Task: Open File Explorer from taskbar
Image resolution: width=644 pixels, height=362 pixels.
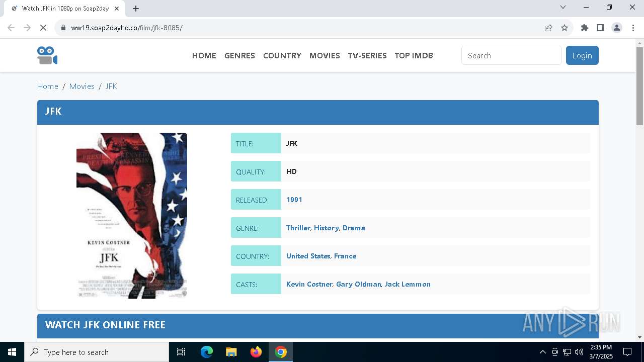Action: pyautogui.click(x=231, y=352)
